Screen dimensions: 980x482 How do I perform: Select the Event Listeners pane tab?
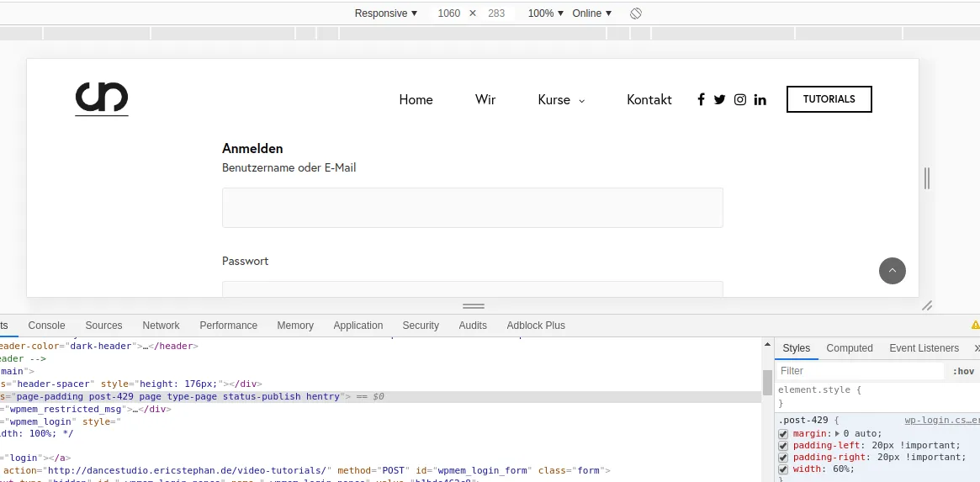(x=924, y=348)
